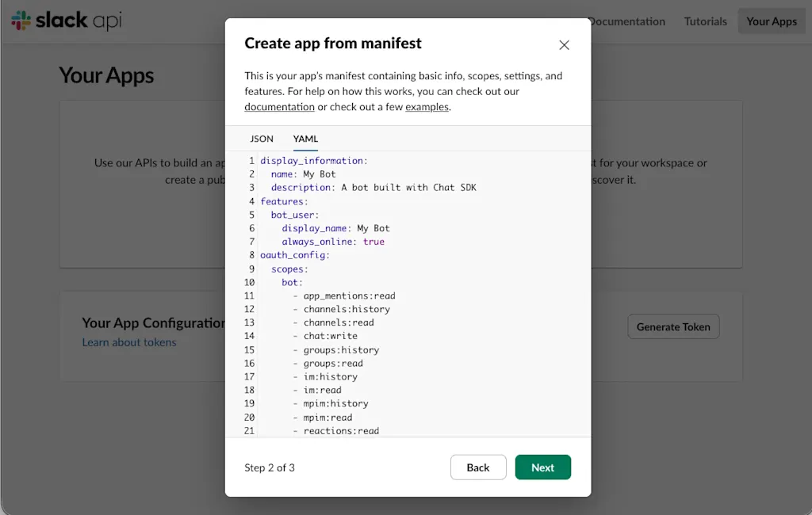This screenshot has height=515, width=812.
Task: Click the chat:write scope
Action: tap(331, 336)
